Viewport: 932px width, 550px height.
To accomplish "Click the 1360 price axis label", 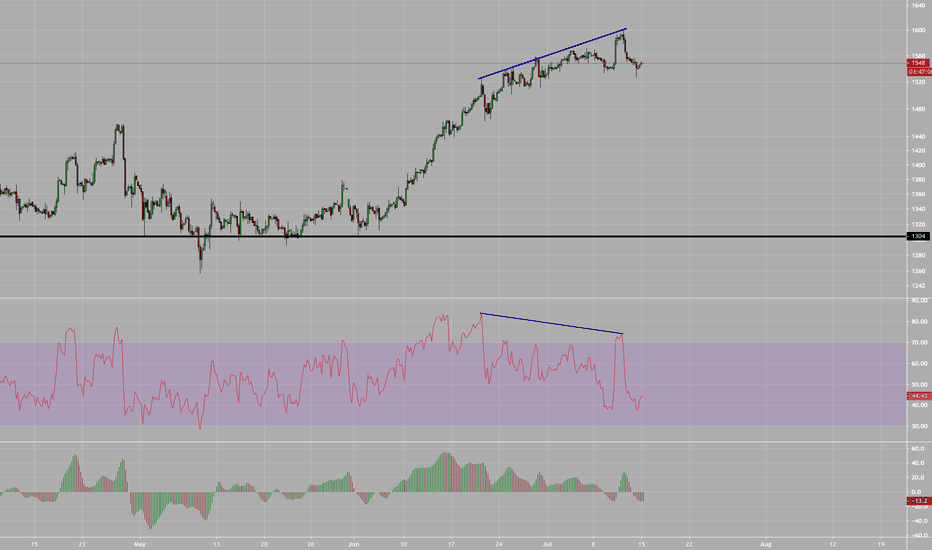I will click(x=918, y=194).
